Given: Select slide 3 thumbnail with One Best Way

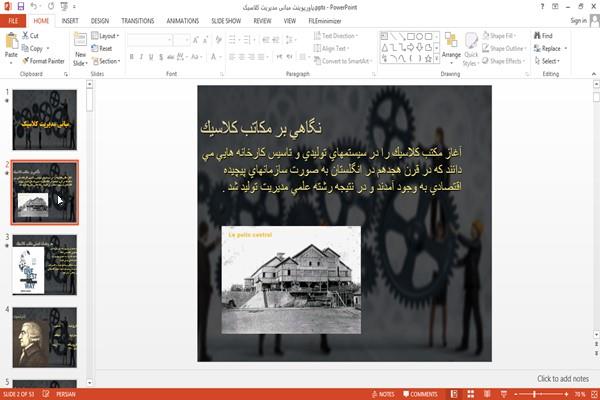Looking at the screenshot, I should point(44,264).
